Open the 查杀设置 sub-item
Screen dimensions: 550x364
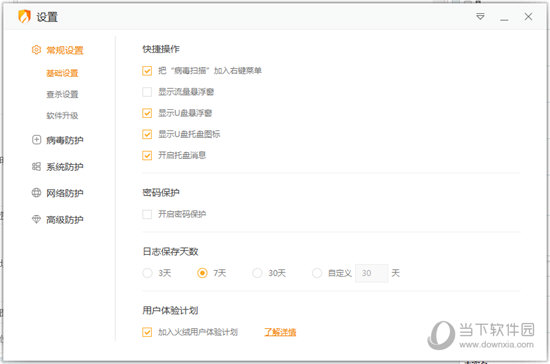pyautogui.click(x=62, y=94)
